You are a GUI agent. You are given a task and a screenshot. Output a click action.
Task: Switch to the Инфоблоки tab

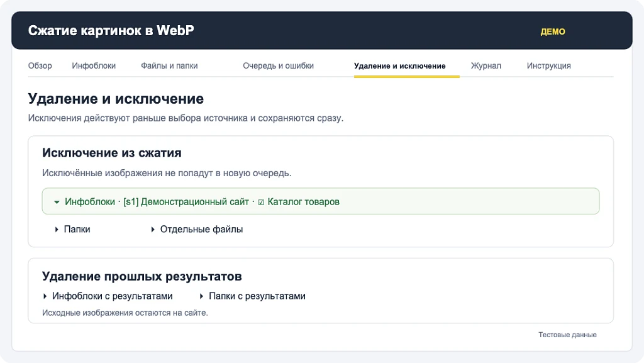click(x=94, y=65)
